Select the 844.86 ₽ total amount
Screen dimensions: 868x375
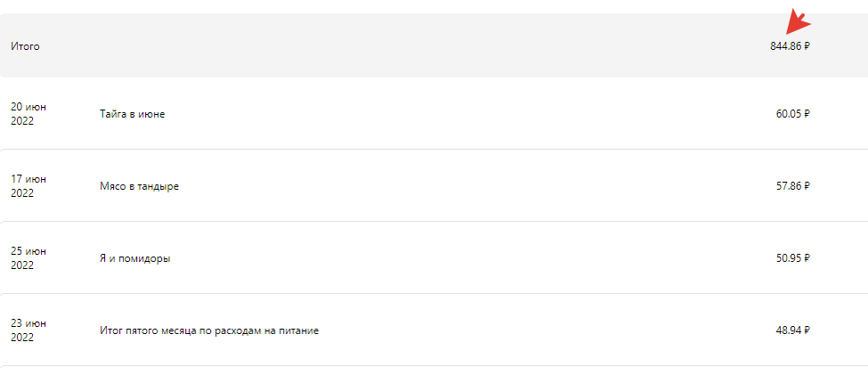point(790,46)
